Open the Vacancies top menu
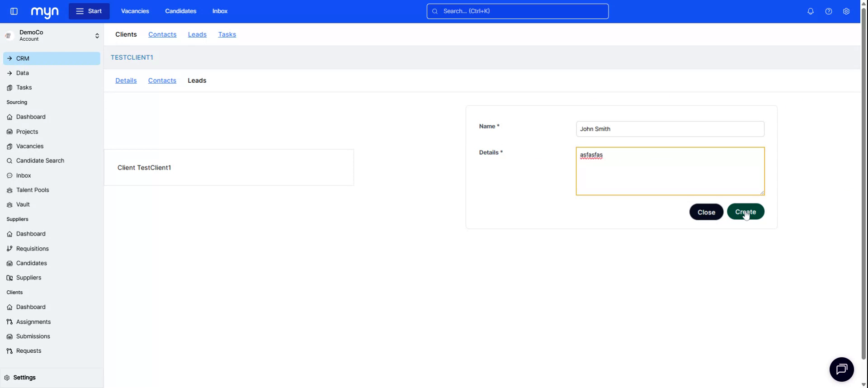The image size is (868, 388). pyautogui.click(x=135, y=11)
